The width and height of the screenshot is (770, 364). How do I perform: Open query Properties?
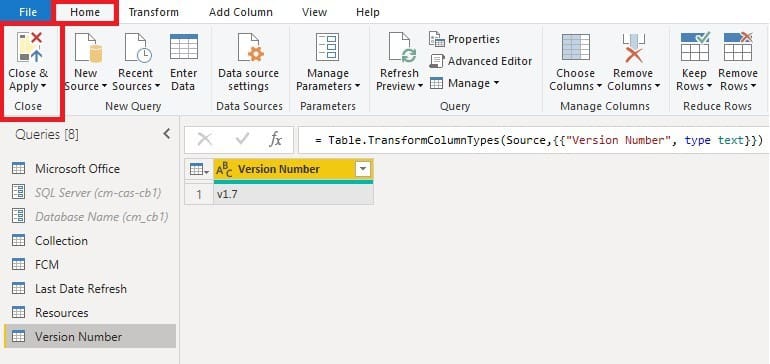[x=465, y=39]
